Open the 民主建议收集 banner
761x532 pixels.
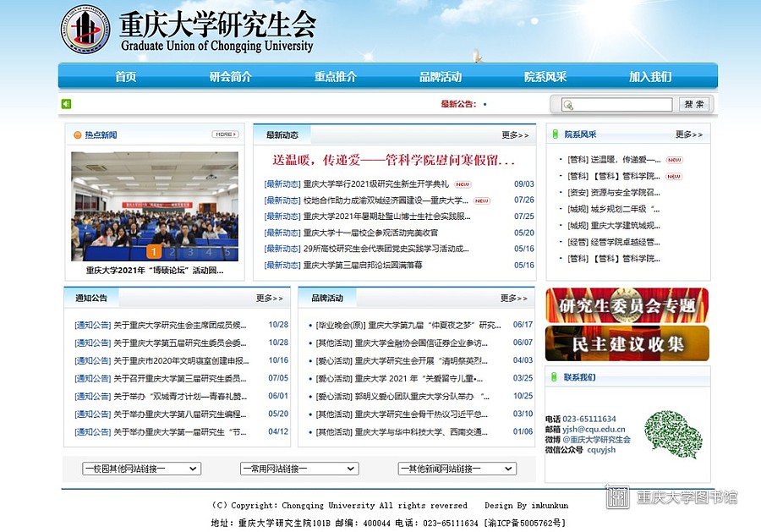pyautogui.click(x=627, y=343)
